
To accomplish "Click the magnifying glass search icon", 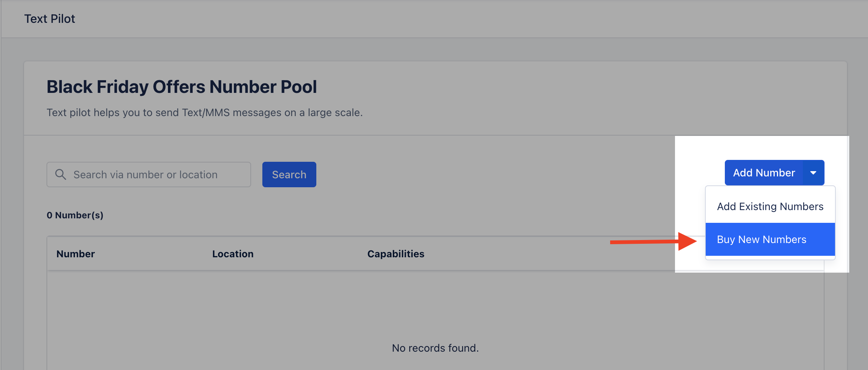I will 60,175.
